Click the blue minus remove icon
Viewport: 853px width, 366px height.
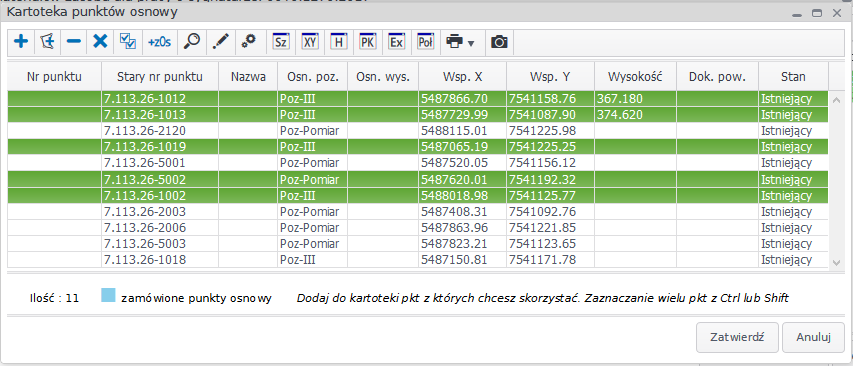(x=73, y=41)
